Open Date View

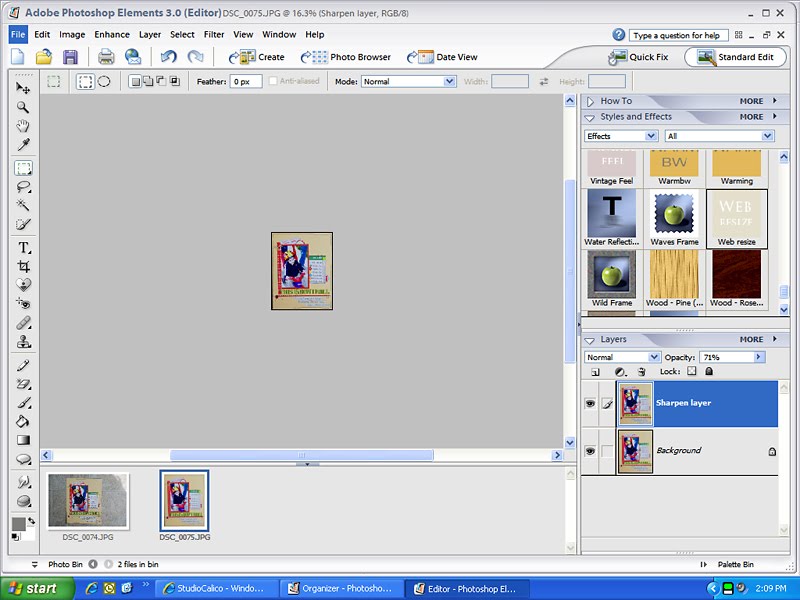(x=442, y=57)
